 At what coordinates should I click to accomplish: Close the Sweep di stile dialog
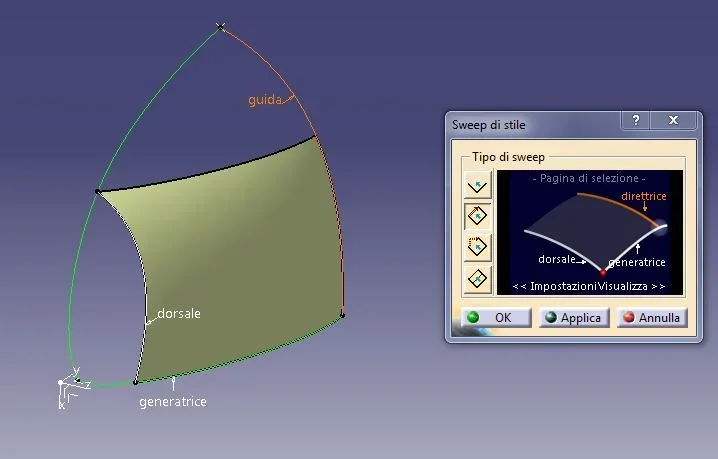point(673,120)
